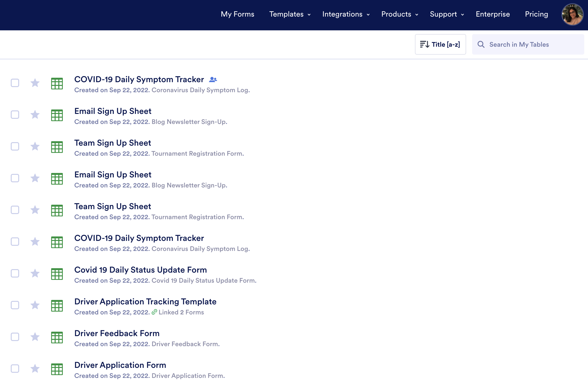Open the Integrations dropdown
The height and width of the screenshot is (387, 588).
[346, 14]
